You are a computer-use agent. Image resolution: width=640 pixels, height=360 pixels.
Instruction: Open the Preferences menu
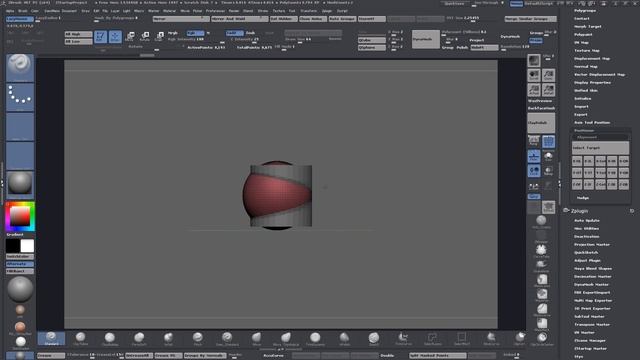[215, 11]
